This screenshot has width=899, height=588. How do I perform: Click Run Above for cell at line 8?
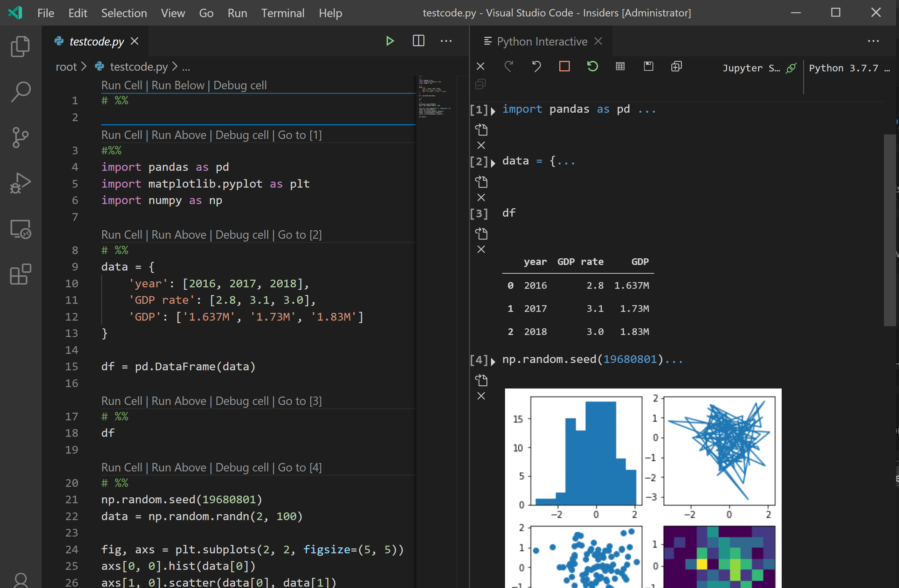click(x=179, y=235)
